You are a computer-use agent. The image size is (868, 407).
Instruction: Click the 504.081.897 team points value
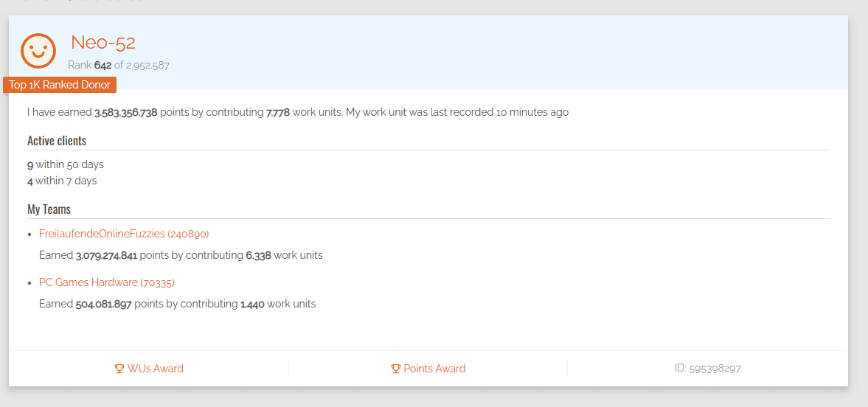103,304
